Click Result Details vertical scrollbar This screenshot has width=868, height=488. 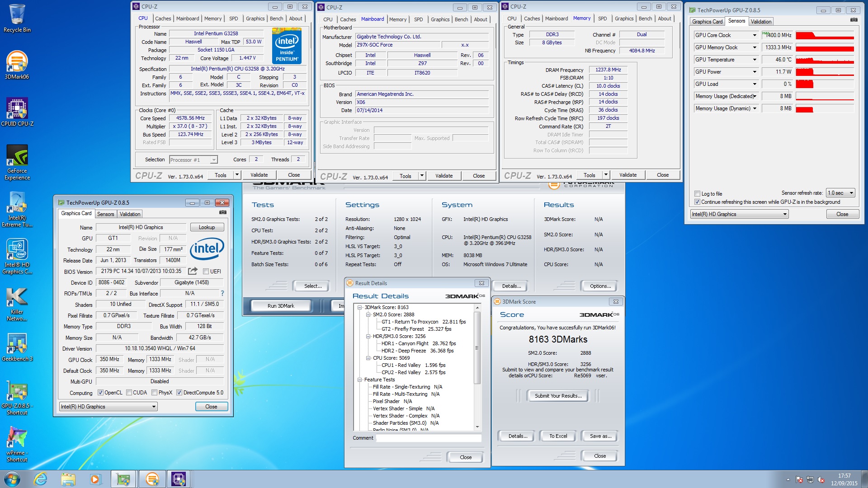pyautogui.click(x=477, y=367)
